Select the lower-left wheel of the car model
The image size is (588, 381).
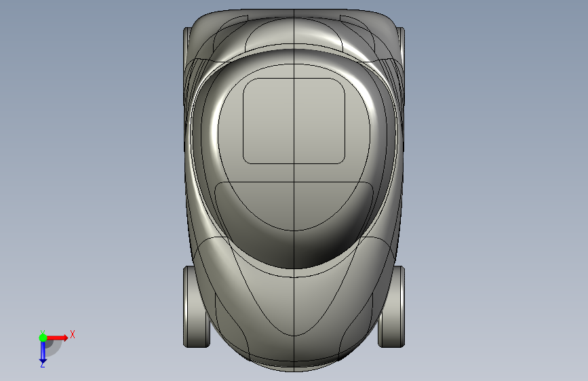pos(196,306)
